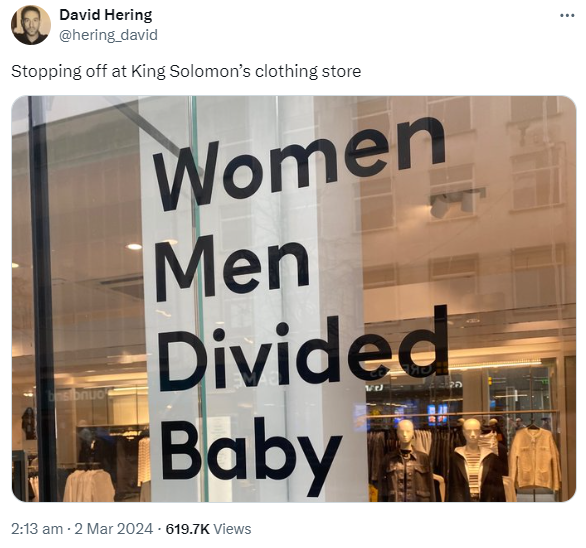586x548 pixels.
Task: Click the round ceiling light in the store
Action: click(x=134, y=246)
